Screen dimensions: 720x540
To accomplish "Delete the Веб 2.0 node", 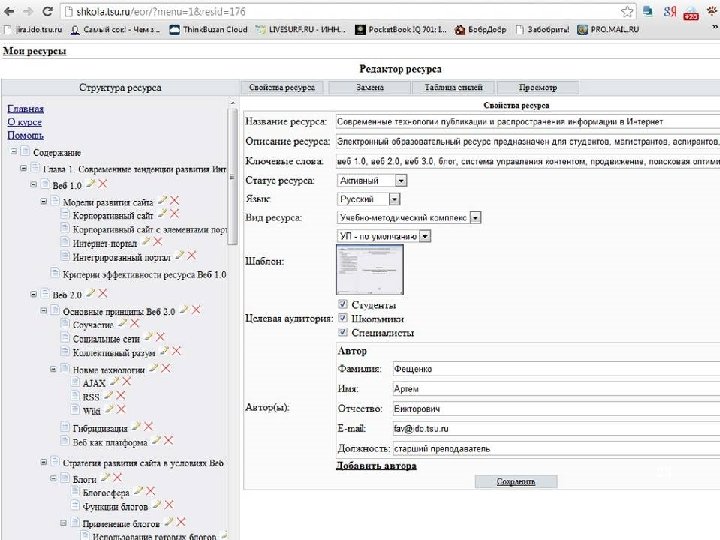I will point(102,293).
